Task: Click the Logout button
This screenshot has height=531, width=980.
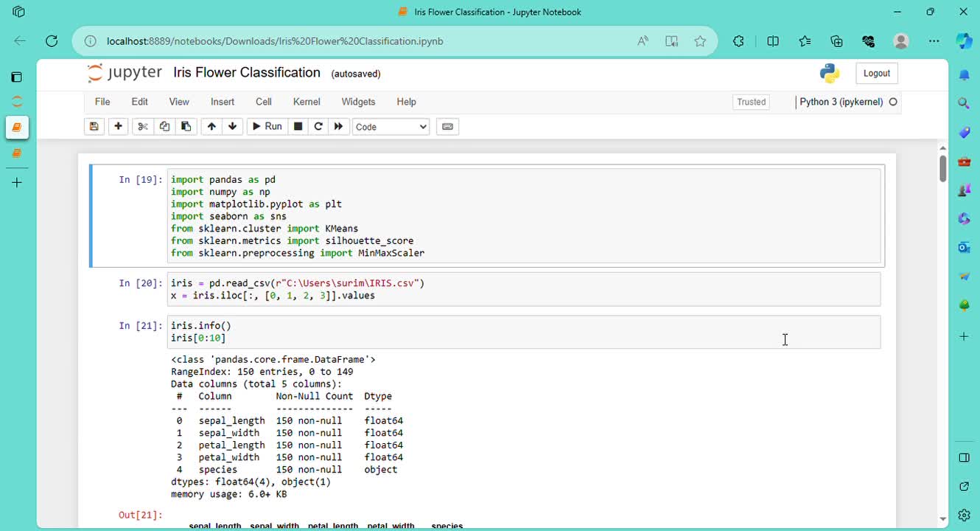Action: click(x=877, y=73)
